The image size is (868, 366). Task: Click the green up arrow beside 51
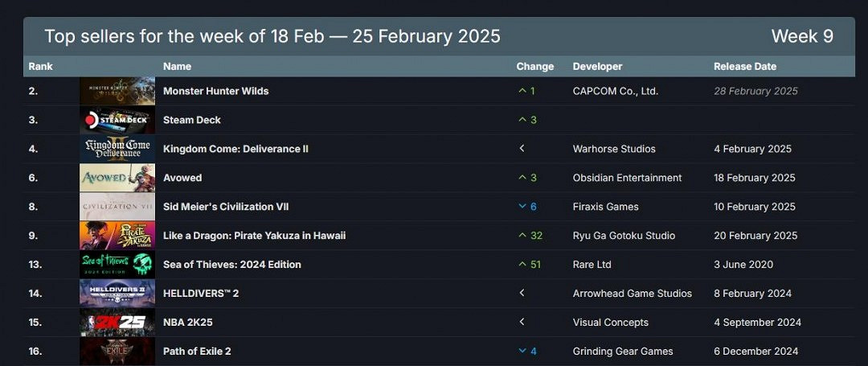[522, 265]
